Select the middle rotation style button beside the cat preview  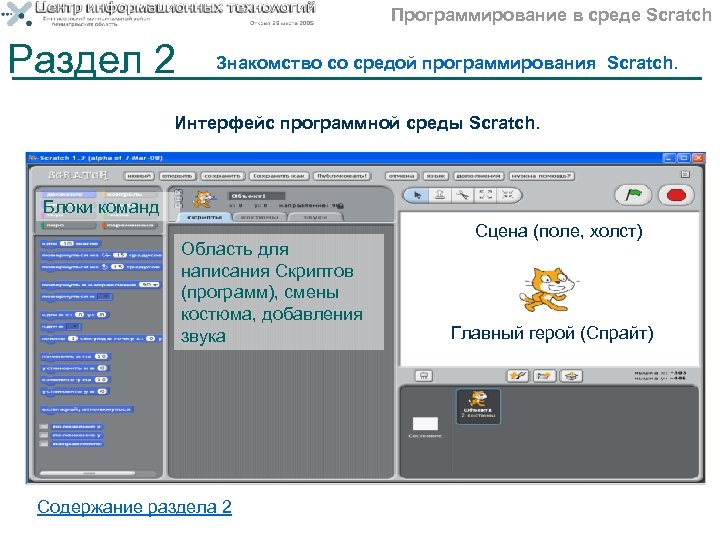point(179,200)
